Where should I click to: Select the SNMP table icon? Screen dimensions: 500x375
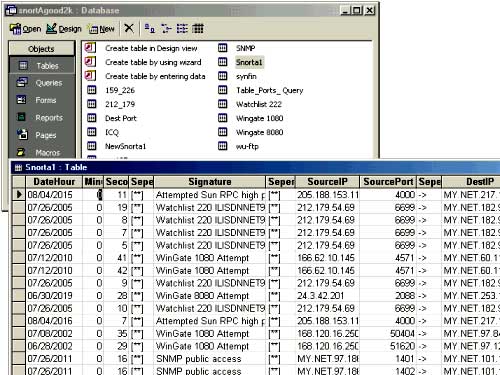(222, 48)
